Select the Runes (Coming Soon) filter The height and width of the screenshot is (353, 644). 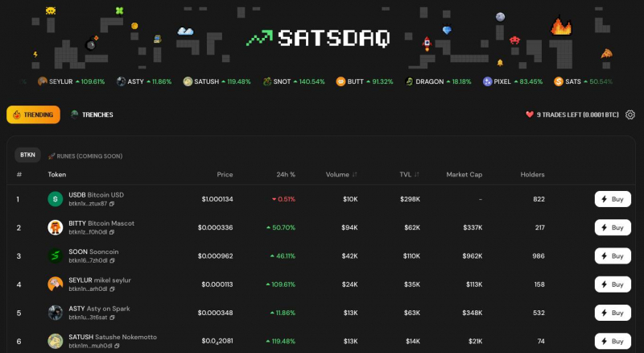tap(85, 155)
